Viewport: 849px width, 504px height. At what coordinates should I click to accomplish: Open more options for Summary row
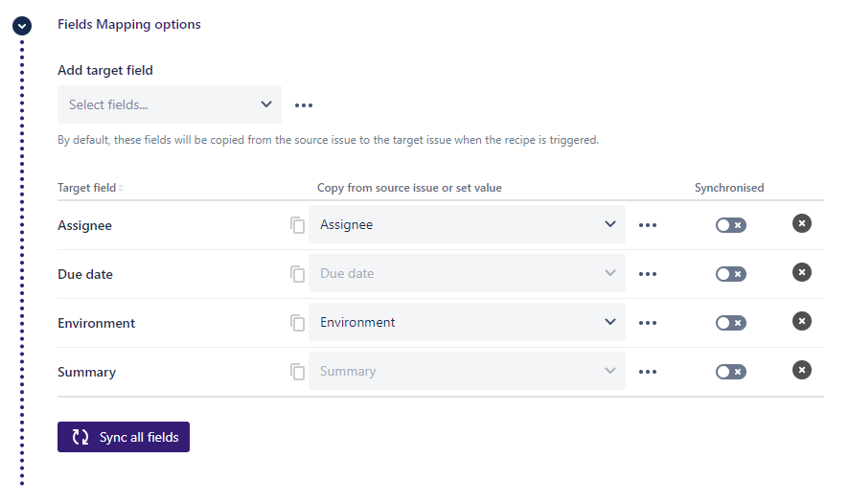pyautogui.click(x=648, y=372)
